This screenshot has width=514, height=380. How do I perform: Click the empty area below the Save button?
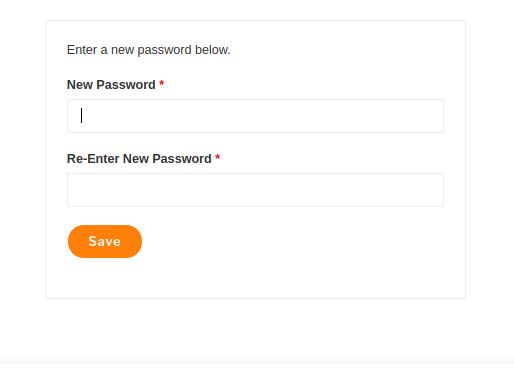pos(255,278)
